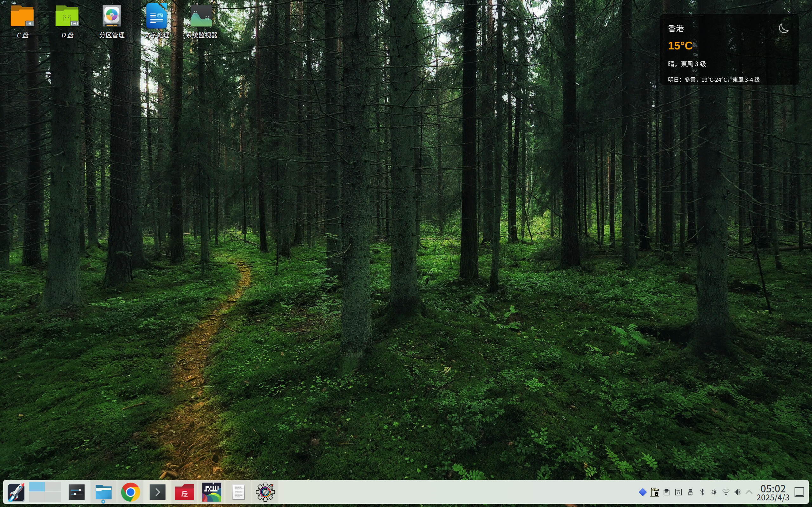
Task: Launch FileZilla from the taskbar
Action: coord(185,492)
